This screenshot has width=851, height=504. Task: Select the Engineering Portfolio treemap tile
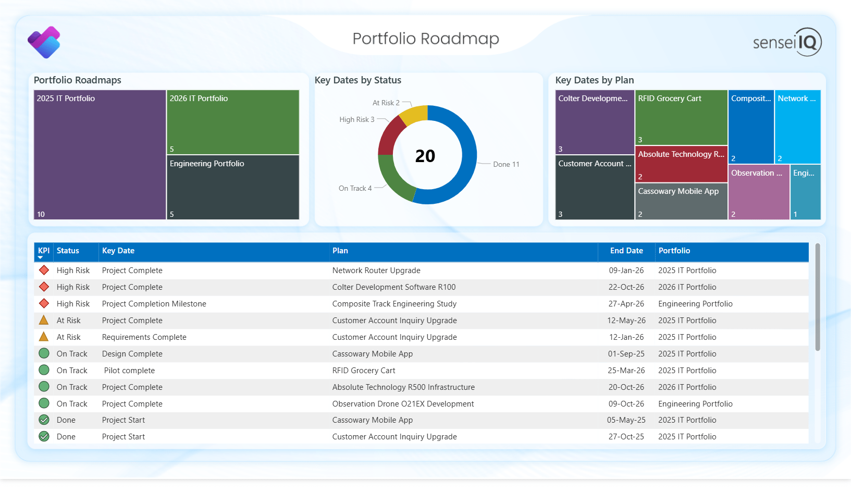[232, 188]
